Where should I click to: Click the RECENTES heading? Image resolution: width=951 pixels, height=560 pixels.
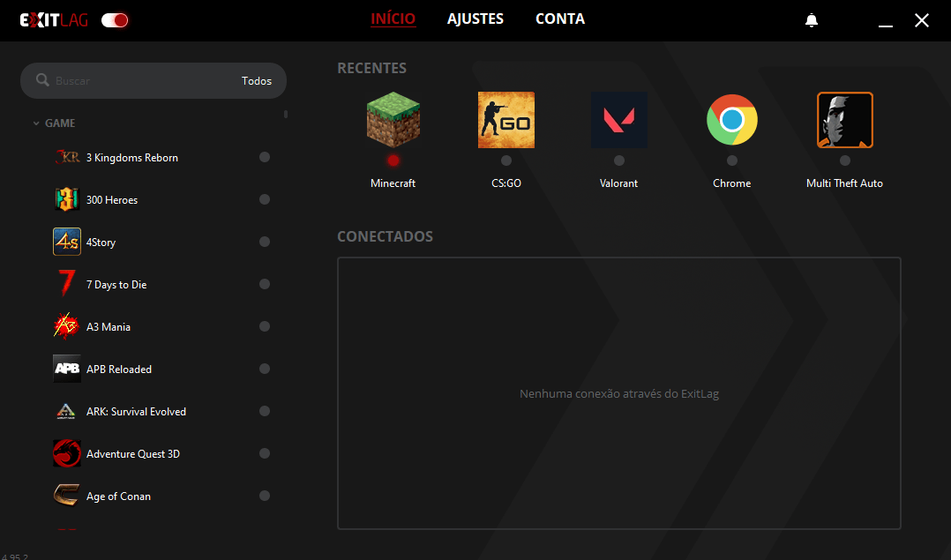tap(371, 68)
